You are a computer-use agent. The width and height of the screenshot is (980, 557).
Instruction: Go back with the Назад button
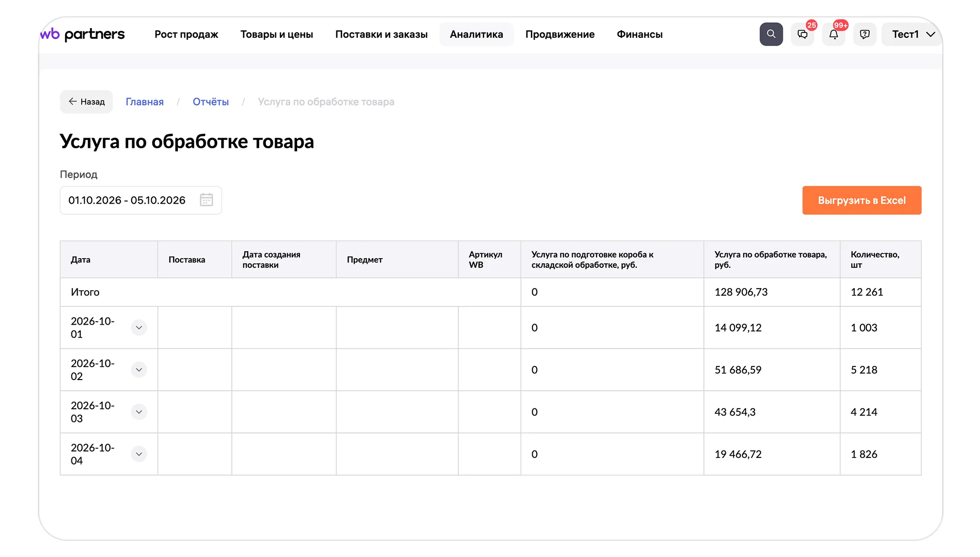pos(87,102)
